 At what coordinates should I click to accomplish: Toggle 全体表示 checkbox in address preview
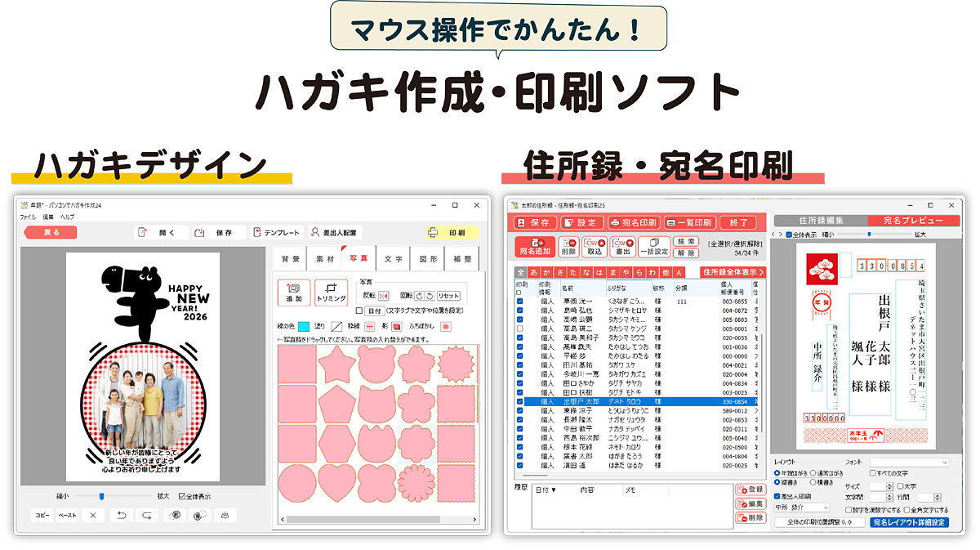pyautogui.click(x=788, y=235)
